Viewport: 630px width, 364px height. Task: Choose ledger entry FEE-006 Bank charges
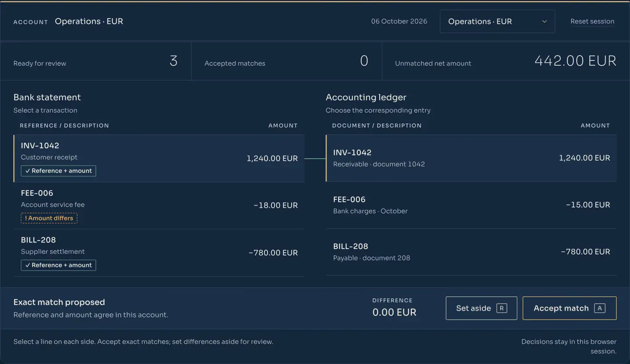[471, 205]
